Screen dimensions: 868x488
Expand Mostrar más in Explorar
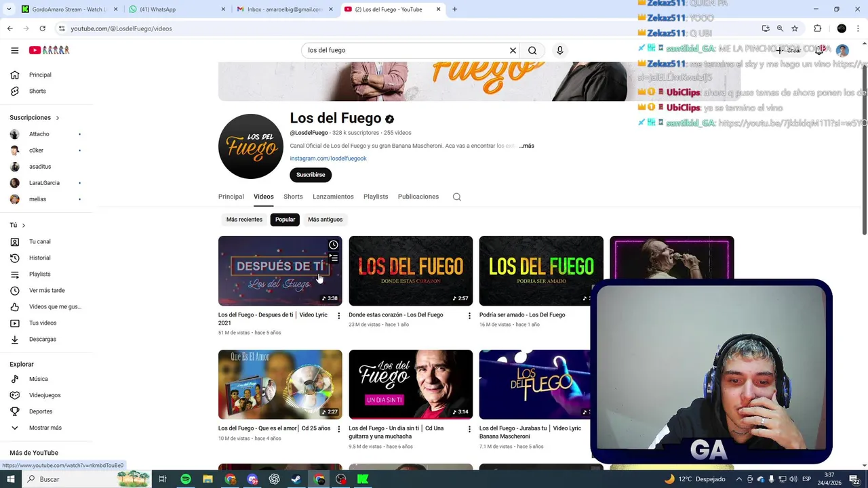[46, 428]
